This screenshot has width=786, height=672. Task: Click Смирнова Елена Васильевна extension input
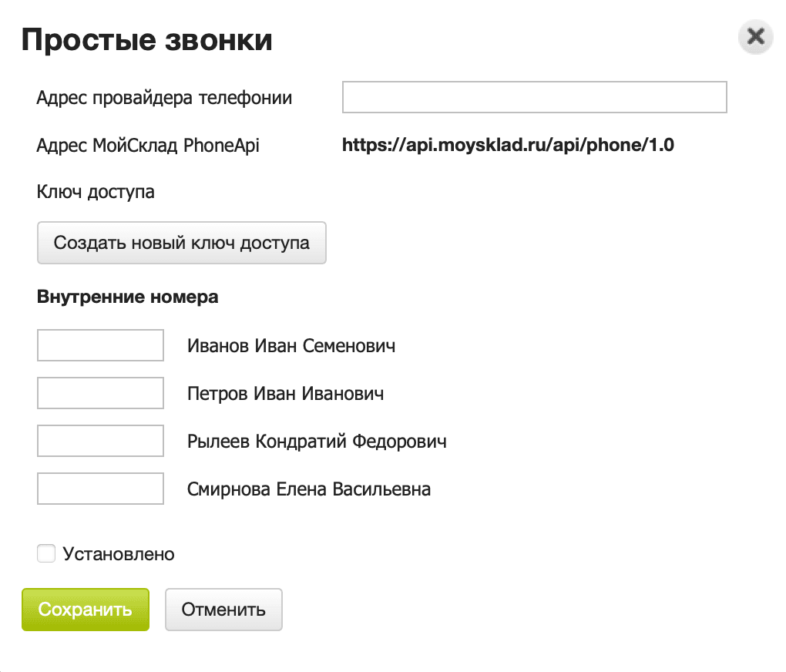100,488
